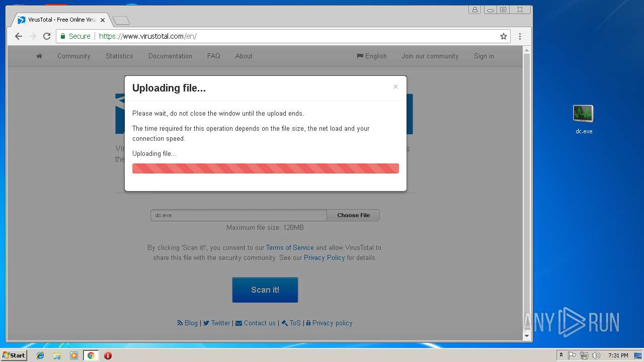
Task: Click the Show desktop tray icon
Action: (x=638, y=355)
